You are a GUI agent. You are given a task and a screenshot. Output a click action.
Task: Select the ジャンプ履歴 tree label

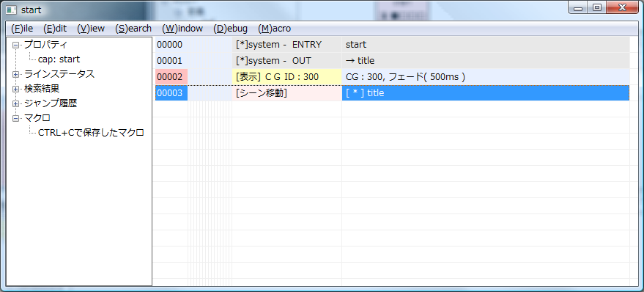coord(51,103)
